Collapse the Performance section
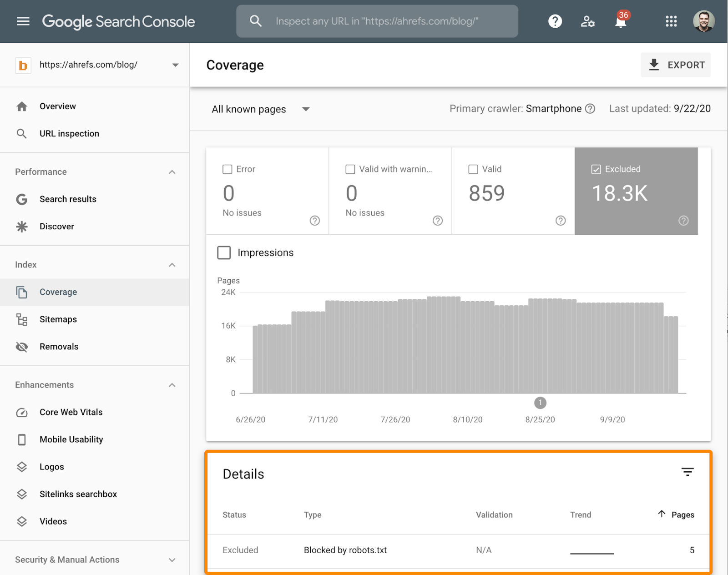Viewport: 728px width, 575px height. tap(172, 172)
